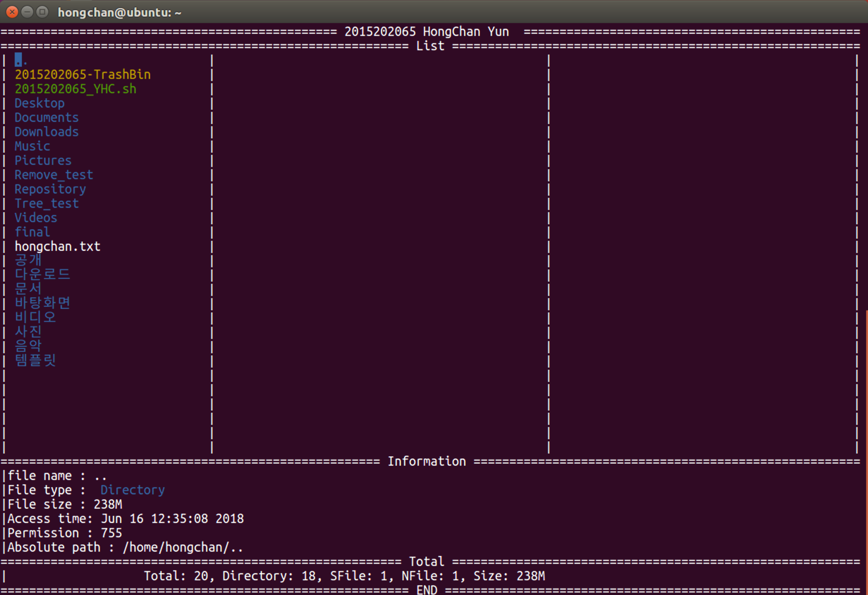Click the terminal window close button

point(12,12)
